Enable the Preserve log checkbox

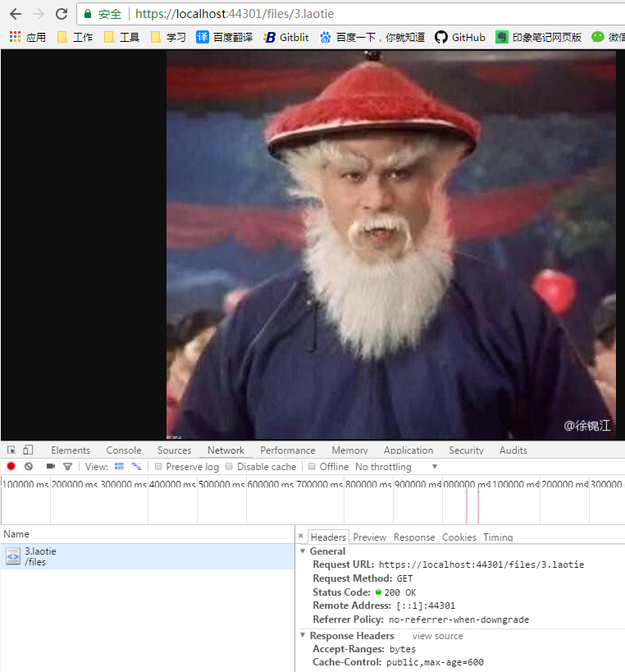(158, 466)
